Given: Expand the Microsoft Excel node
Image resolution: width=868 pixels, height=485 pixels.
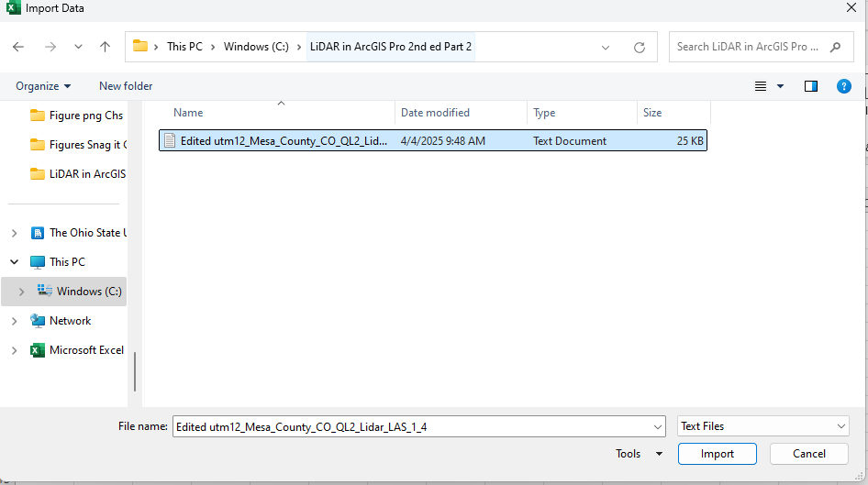Looking at the screenshot, I should 15,350.
